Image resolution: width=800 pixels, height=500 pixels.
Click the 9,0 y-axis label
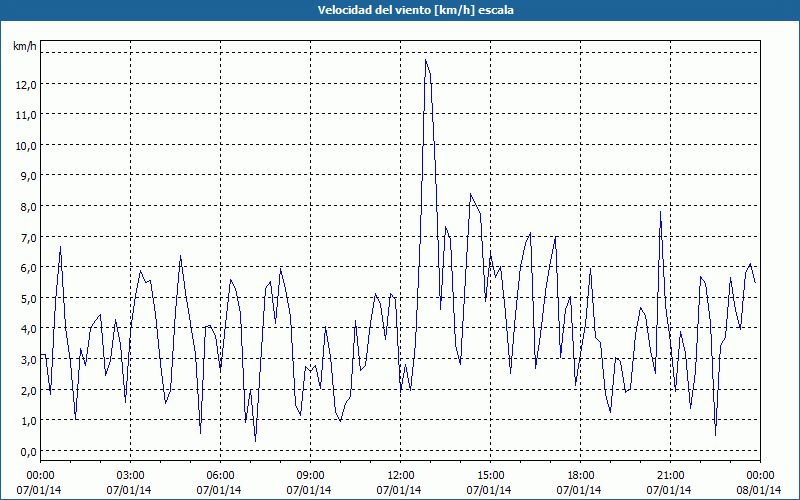point(28,176)
